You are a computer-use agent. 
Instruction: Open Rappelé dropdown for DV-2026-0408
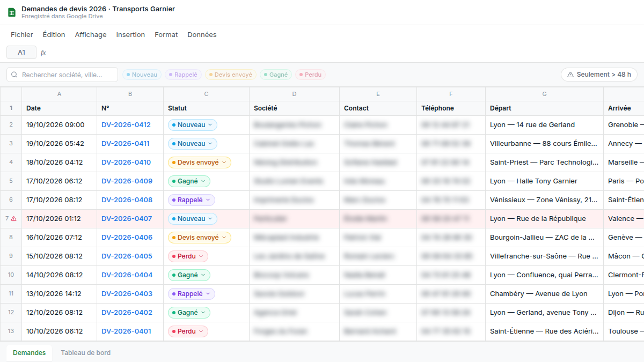(x=192, y=200)
